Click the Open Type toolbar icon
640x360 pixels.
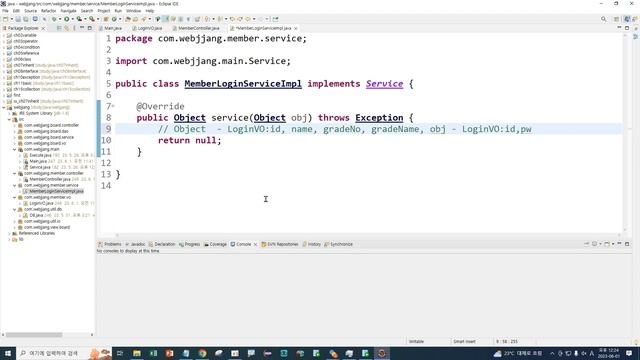[x=128, y=19]
